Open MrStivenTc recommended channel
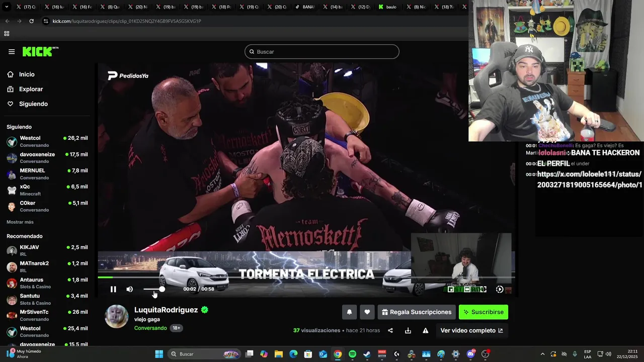644x362 pixels. [47, 315]
